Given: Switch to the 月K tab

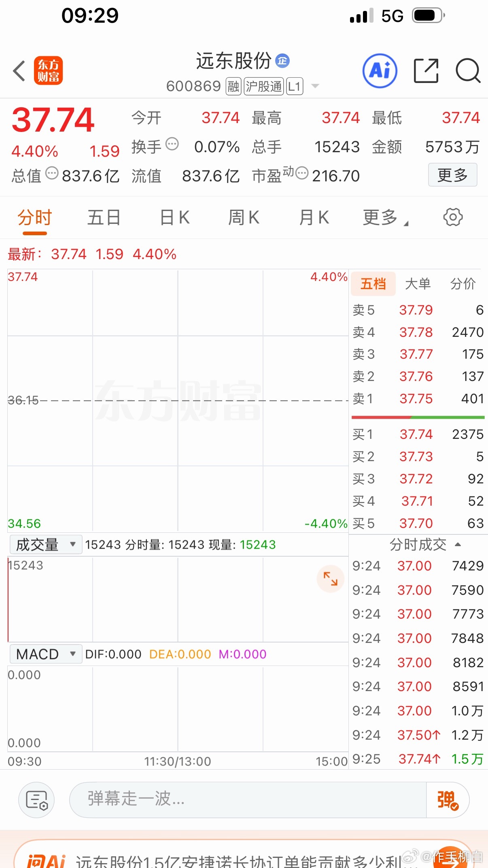Looking at the screenshot, I should [x=314, y=217].
